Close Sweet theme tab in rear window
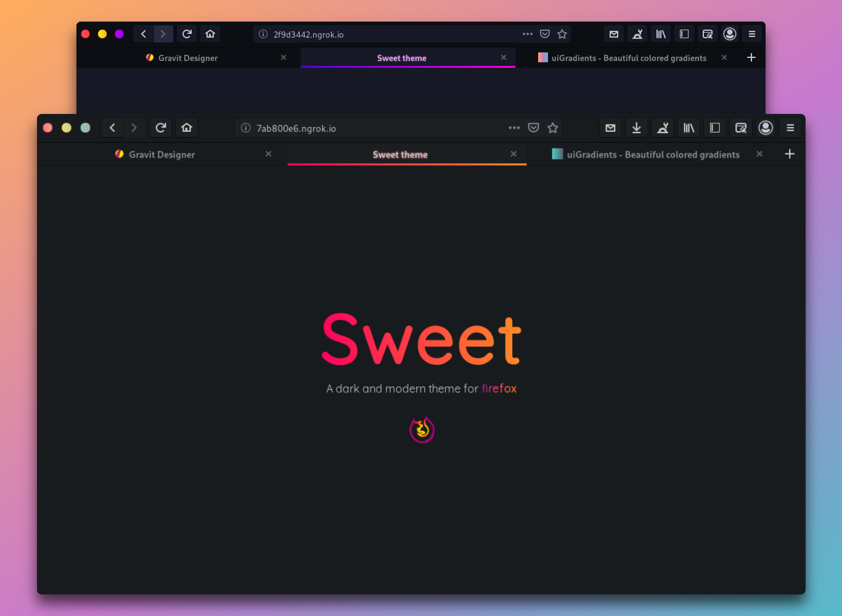This screenshot has height=616, width=842. pos(504,57)
